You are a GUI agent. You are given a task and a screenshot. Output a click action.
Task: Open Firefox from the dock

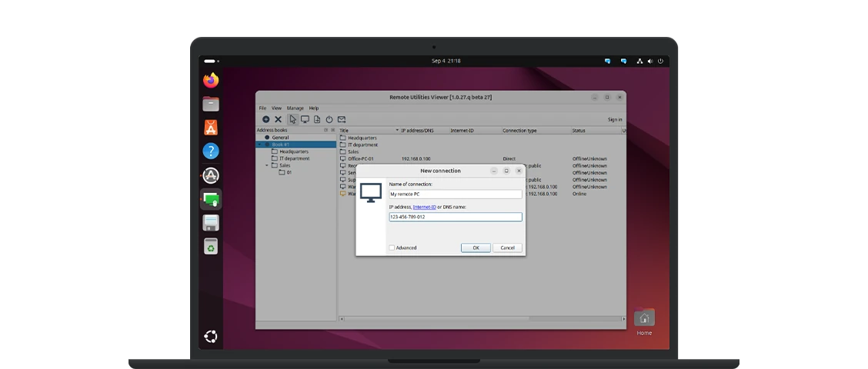[211, 81]
